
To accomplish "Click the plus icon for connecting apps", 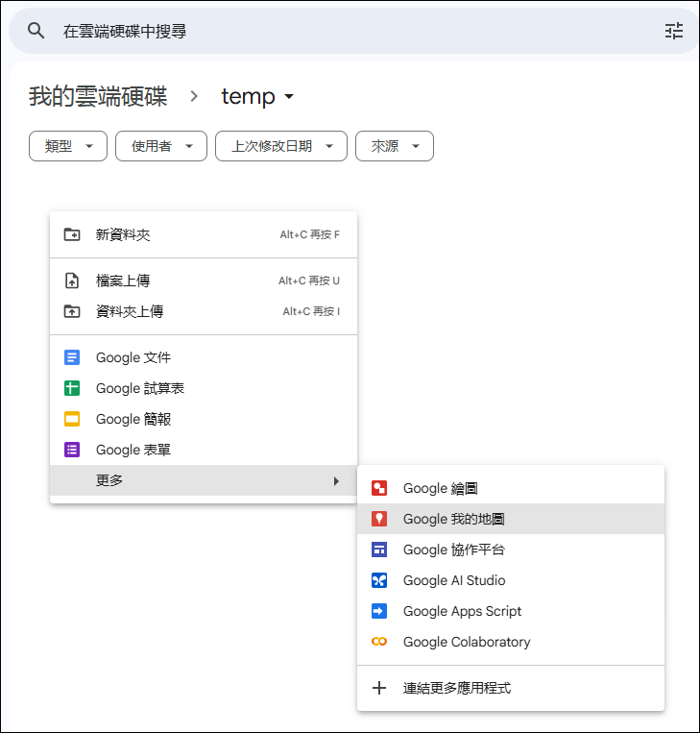I will tap(379, 688).
